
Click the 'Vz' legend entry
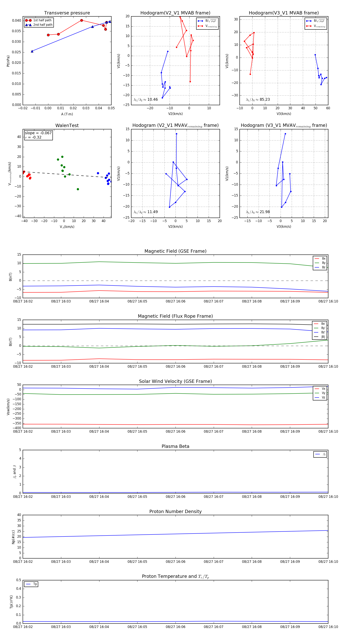click(x=320, y=398)
